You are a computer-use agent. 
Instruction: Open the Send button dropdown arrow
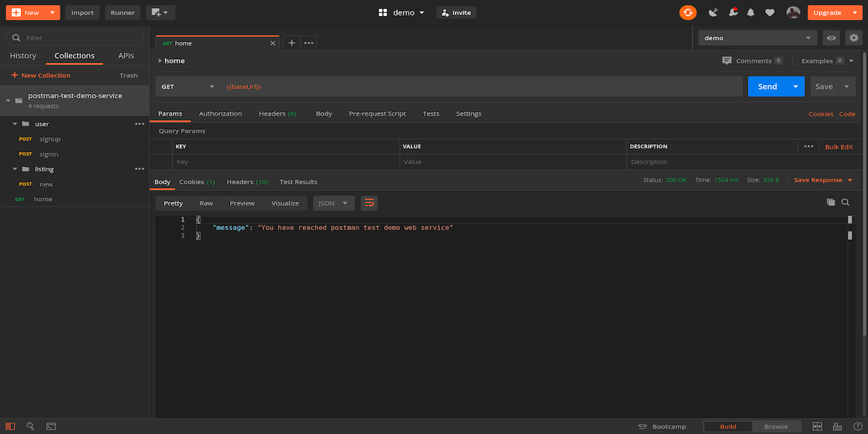pos(796,87)
